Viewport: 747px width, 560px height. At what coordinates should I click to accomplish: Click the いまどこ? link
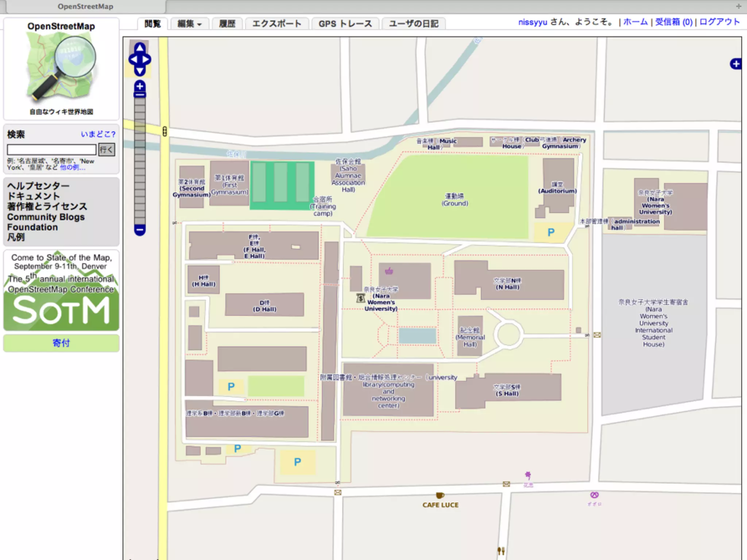pos(98,134)
